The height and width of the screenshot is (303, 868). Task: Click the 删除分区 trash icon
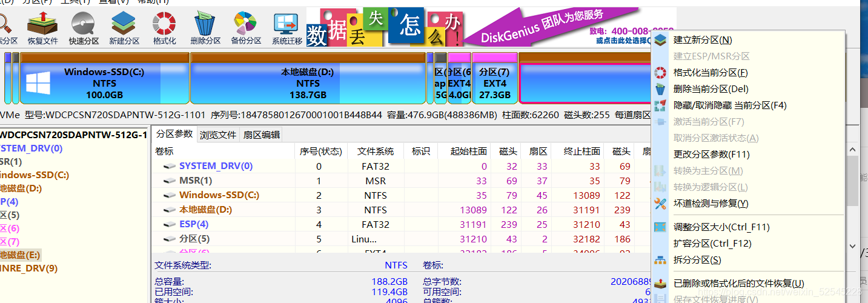(205, 28)
